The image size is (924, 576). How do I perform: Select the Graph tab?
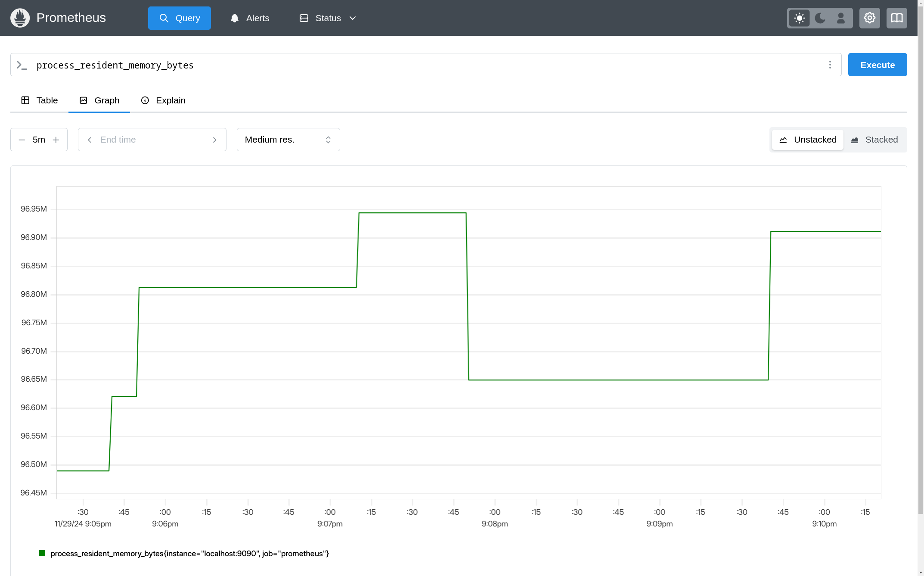[99, 100]
